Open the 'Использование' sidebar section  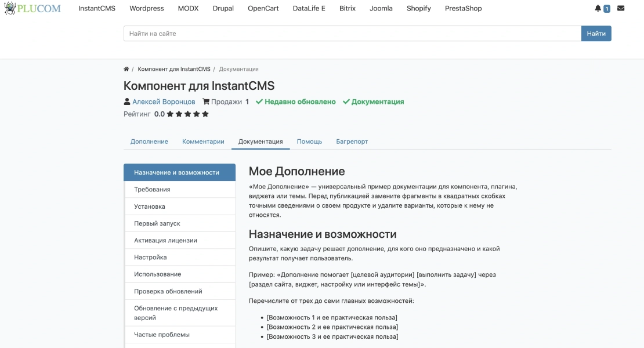[179, 274]
